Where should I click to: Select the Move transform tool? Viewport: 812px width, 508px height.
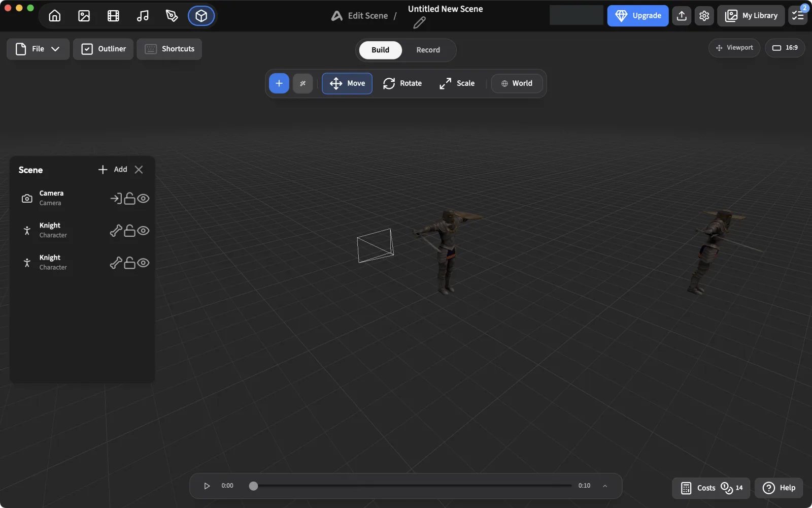[347, 83]
